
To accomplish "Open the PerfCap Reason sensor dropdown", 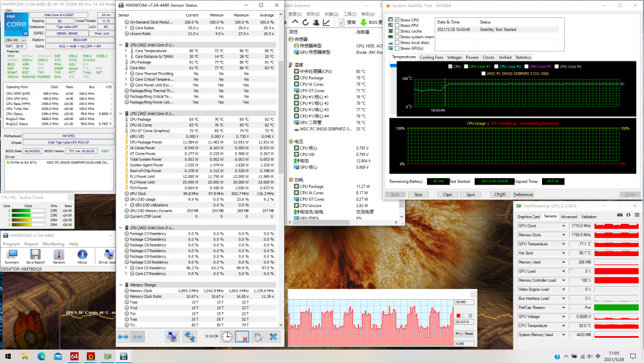I will coord(563,307).
